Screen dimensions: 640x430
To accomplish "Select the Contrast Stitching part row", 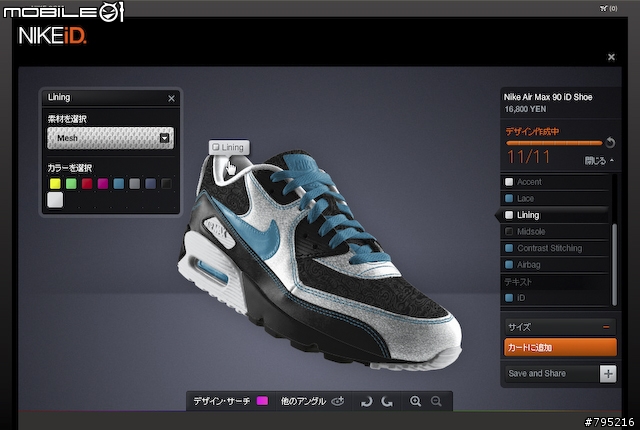I will (555, 248).
